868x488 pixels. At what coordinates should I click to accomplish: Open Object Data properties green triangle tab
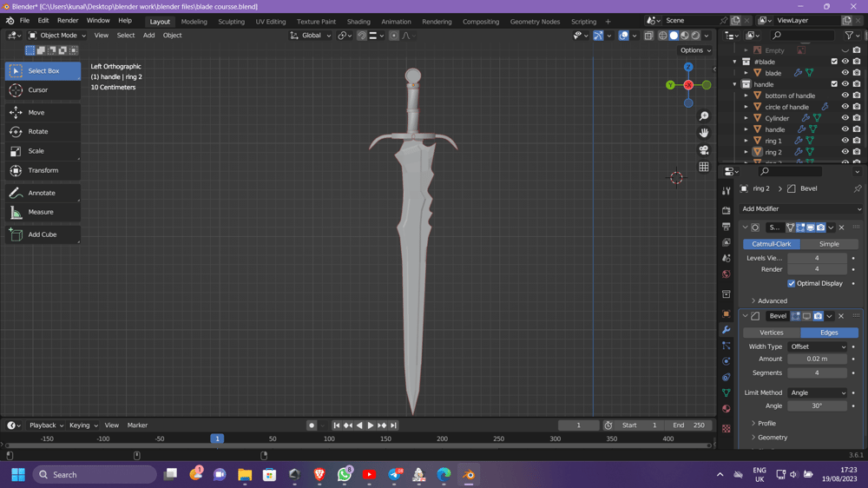(x=727, y=392)
